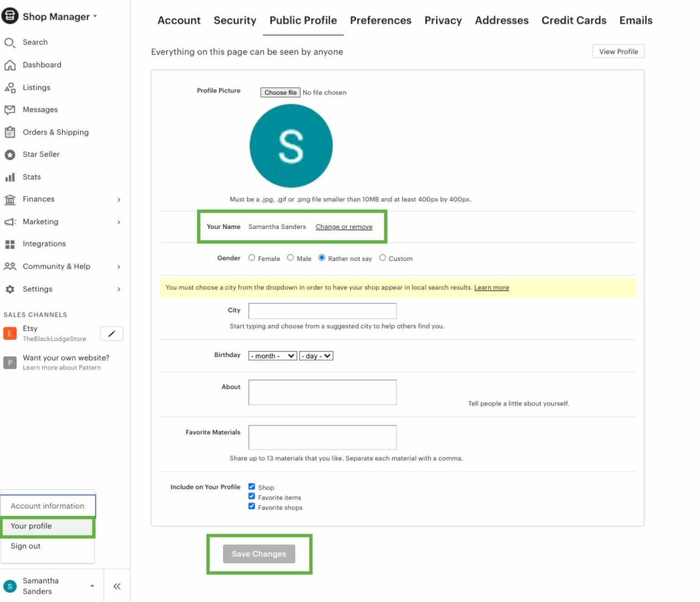Click the View Profile button
This screenshot has width=700, height=602.
point(618,51)
